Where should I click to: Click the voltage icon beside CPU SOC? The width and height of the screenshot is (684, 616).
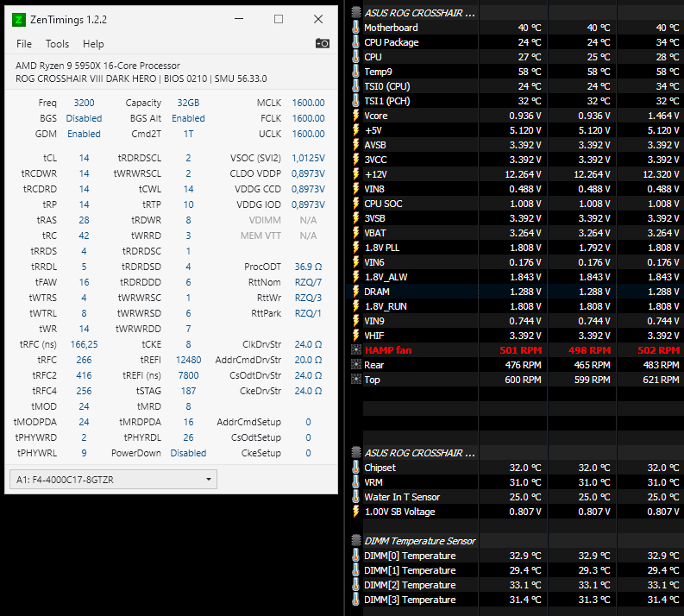(x=356, y=204)
